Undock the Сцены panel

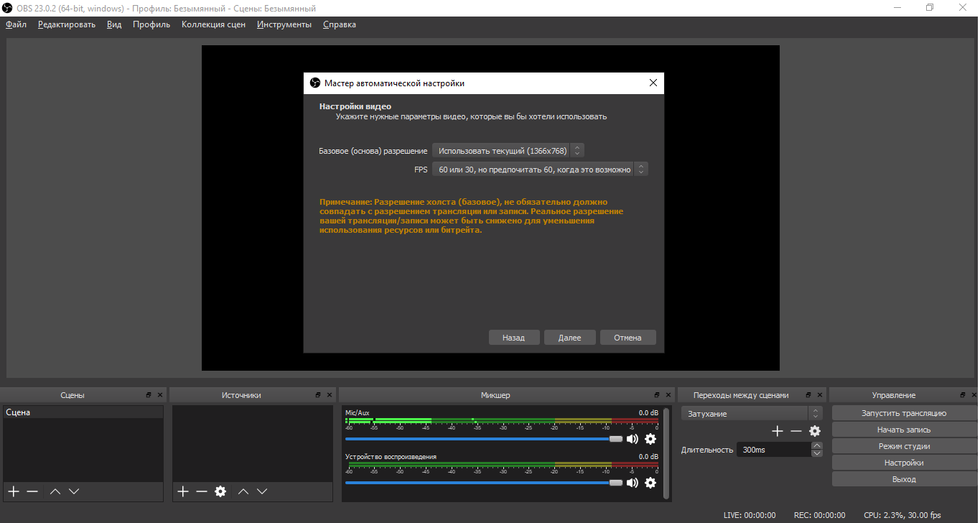coord(149,395)
